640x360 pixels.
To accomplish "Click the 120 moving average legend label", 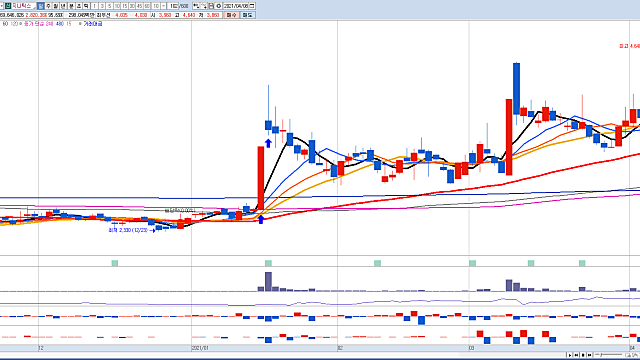I will [x=14, y=24].
